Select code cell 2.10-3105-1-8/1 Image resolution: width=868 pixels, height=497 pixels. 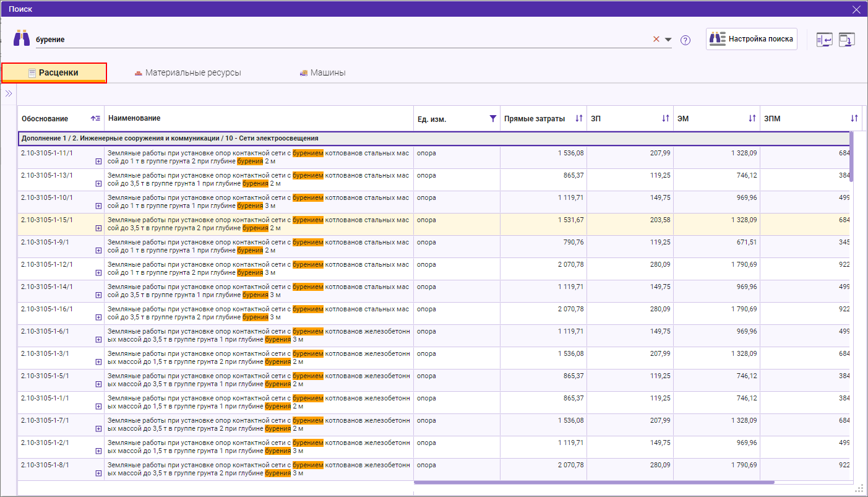(61, 469)
